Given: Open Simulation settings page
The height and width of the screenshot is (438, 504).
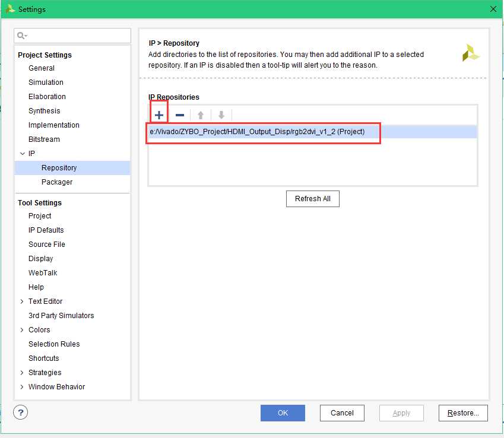Looking at the screenshot, I should (x=46, y=82).
